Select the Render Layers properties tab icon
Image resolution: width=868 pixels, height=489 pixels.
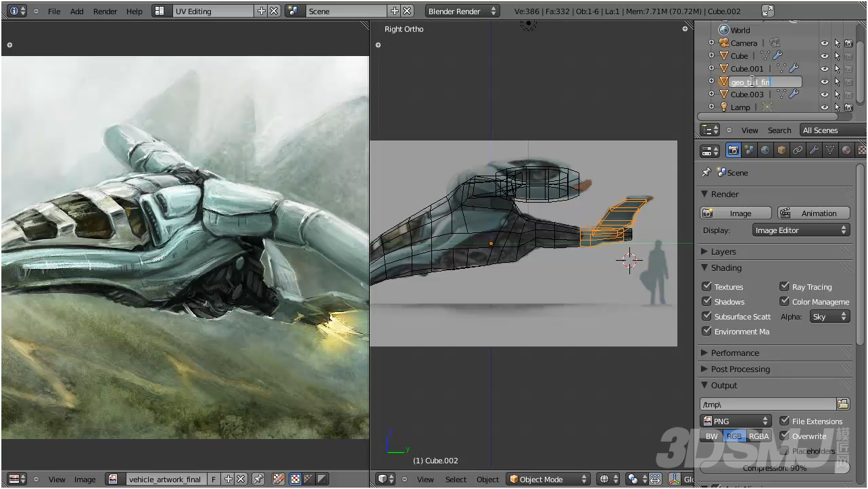click(x=749, y=150)
